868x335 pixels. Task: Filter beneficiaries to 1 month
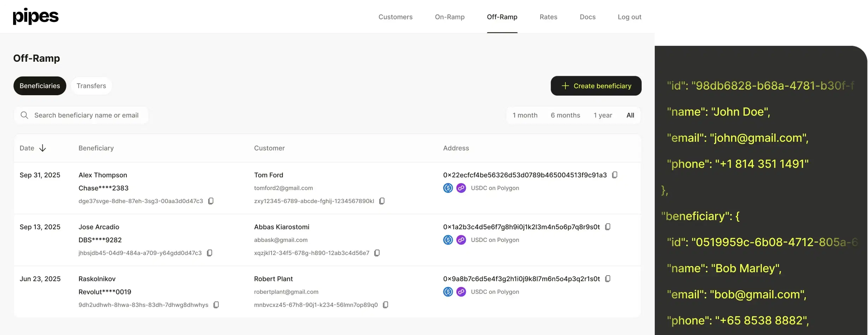pos(525,115)
